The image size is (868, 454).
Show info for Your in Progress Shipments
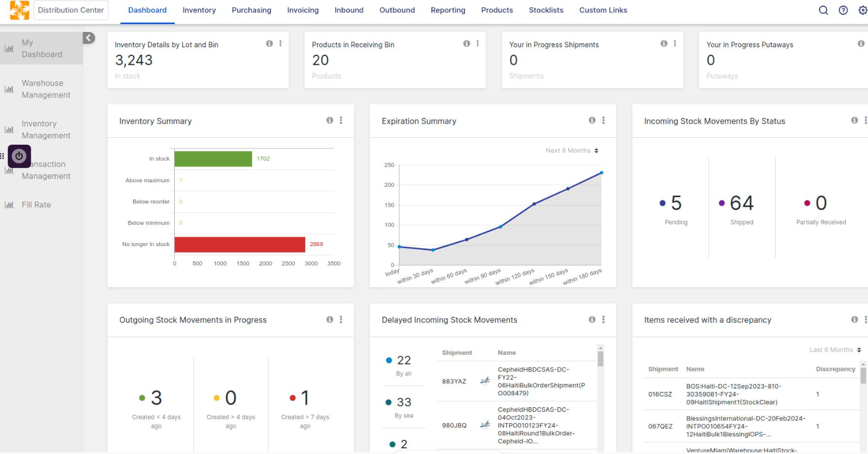tap(664, 43)
